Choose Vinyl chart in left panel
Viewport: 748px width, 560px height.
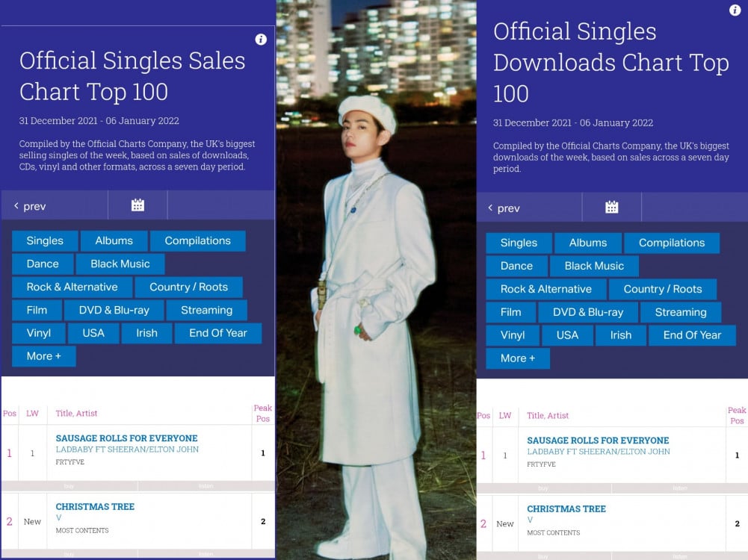(x=39, y=333)
